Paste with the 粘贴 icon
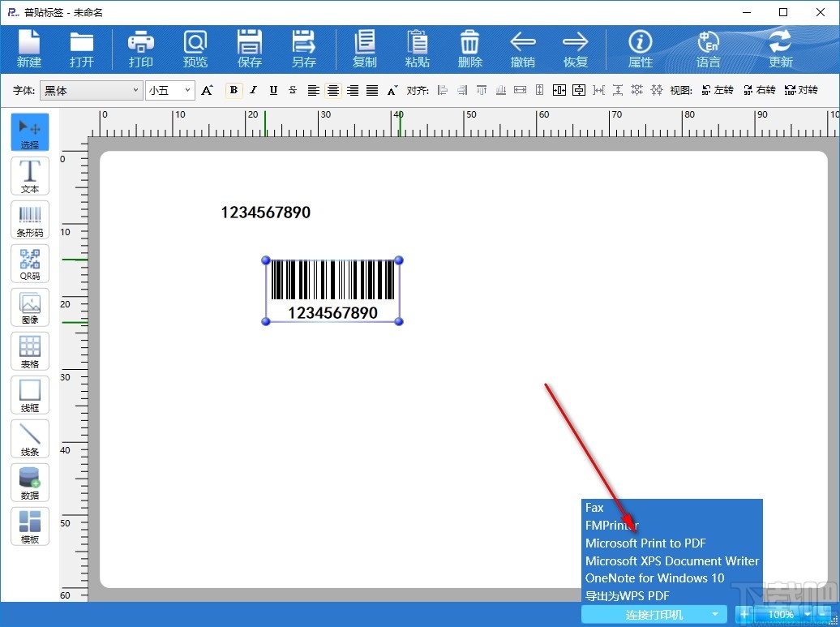This screenshot has height=627, width=840. 418,49
